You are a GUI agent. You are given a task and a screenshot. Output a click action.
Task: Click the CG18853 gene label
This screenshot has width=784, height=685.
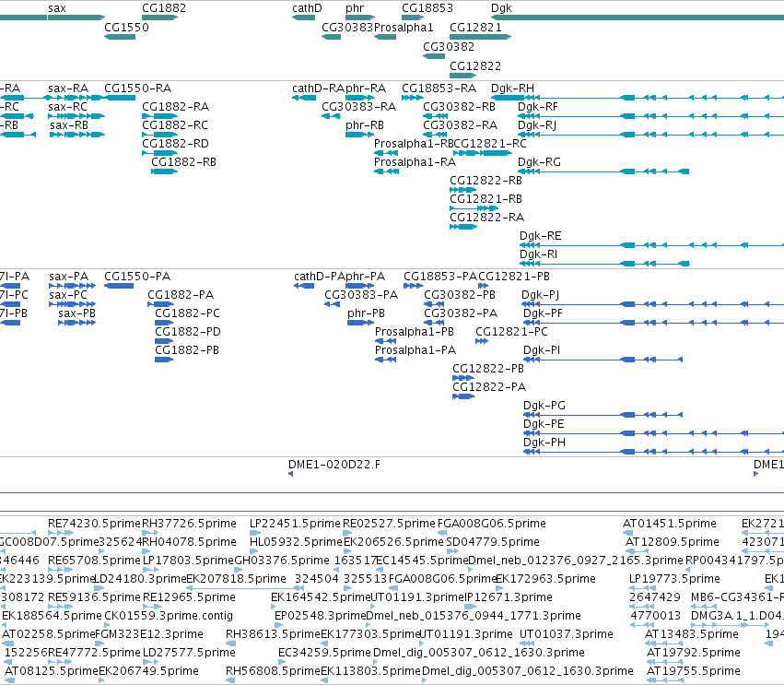point(427,8)
